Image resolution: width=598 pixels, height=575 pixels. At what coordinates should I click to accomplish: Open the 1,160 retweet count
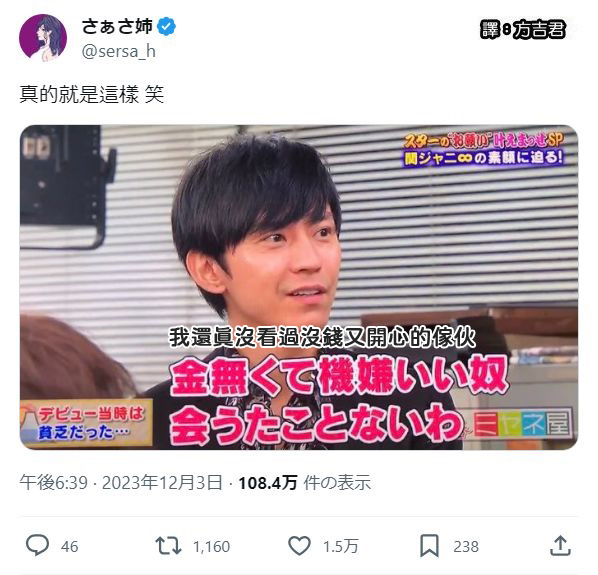coord(212,546)
